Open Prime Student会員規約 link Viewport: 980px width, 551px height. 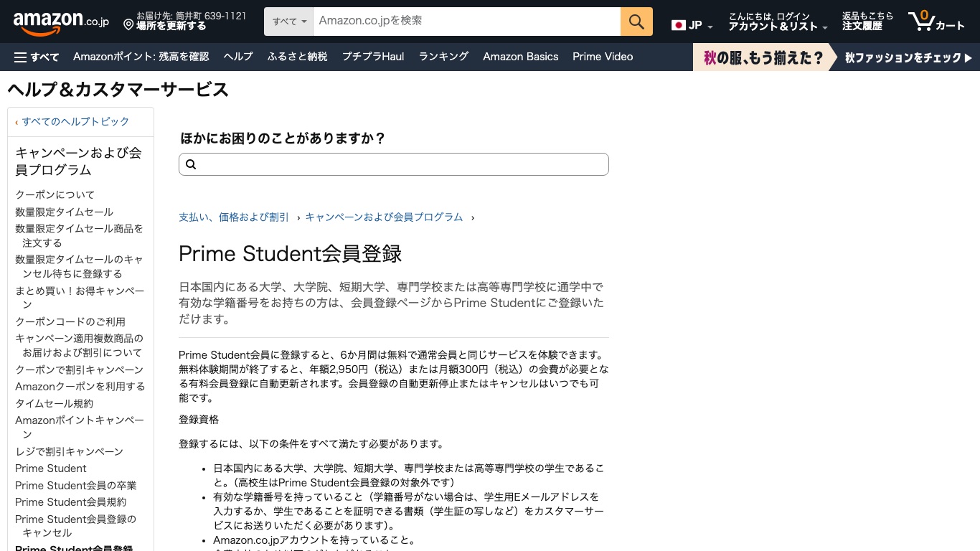[x=71, y=502]
